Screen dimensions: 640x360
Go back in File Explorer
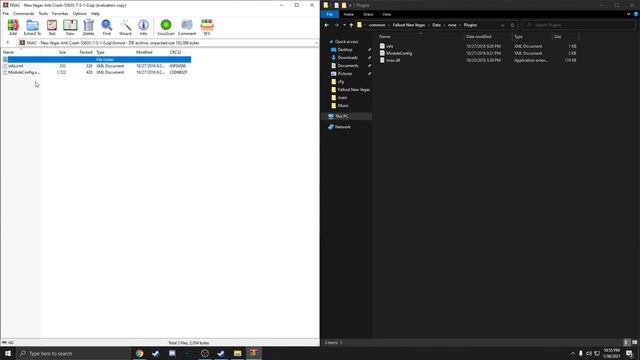tap(327, 25)
